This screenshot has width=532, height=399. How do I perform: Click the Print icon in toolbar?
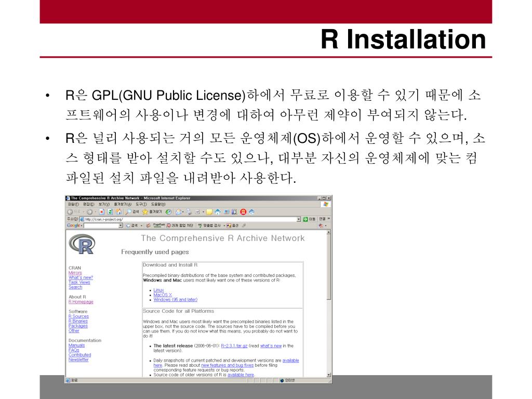pos(189,212)
